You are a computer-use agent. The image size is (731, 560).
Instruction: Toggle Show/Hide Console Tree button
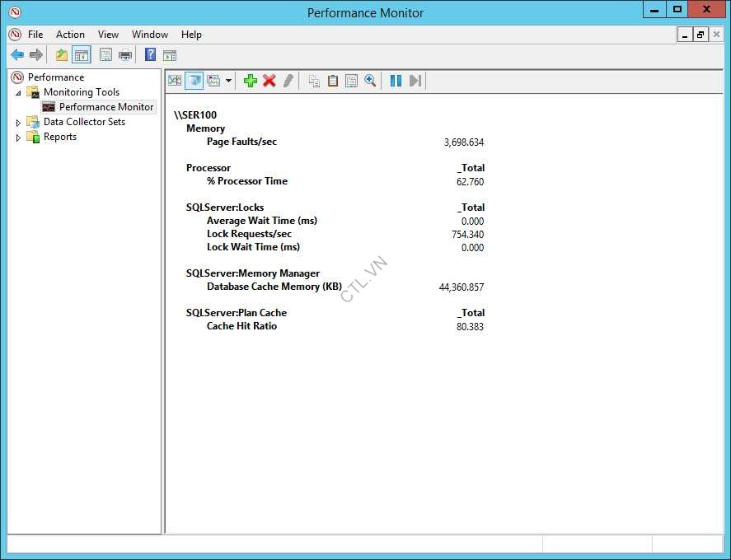[81, 55]
